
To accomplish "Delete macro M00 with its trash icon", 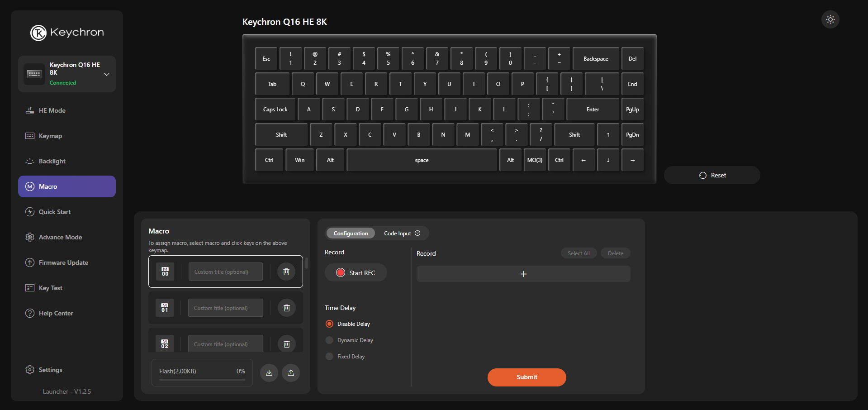I will pyautogui.click(x=286, y=272).
